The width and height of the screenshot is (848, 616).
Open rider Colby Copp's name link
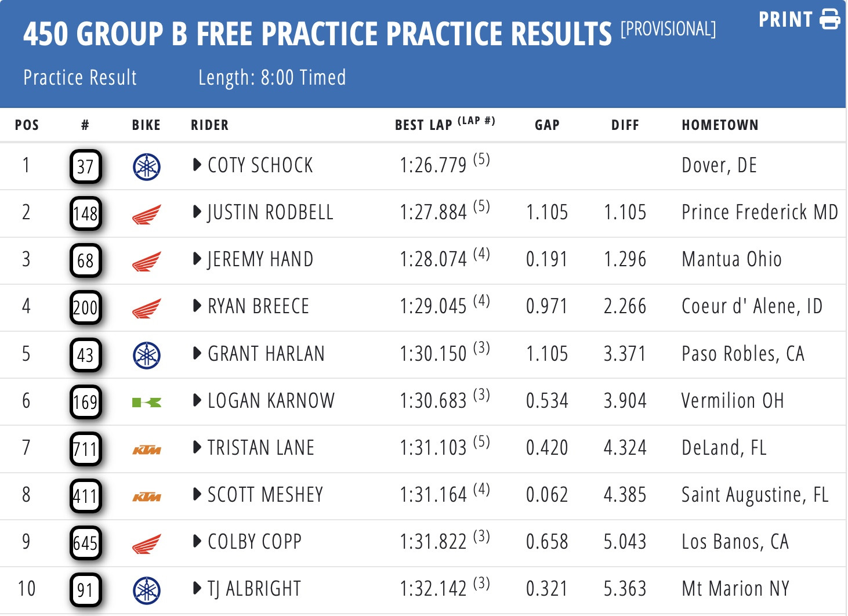(x=255, y=542)
